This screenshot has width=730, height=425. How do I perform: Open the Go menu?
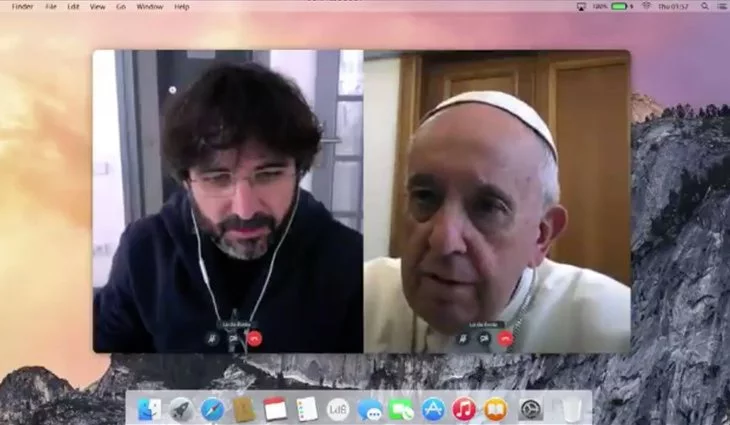tap(121, 6)
